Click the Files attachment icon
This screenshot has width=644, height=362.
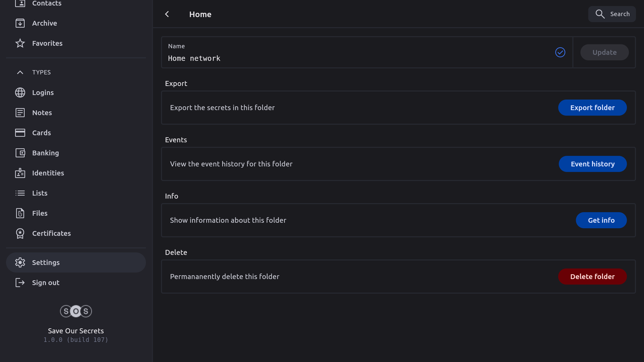[x=20, y=213]
